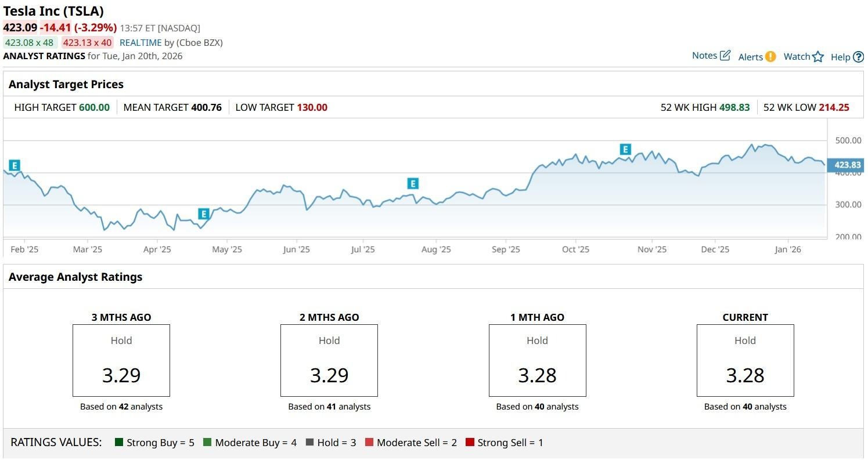The width and height of the screenshot is (868, 460).
Task: Select the 1 Mth Ago rating box
Action: 537,360
